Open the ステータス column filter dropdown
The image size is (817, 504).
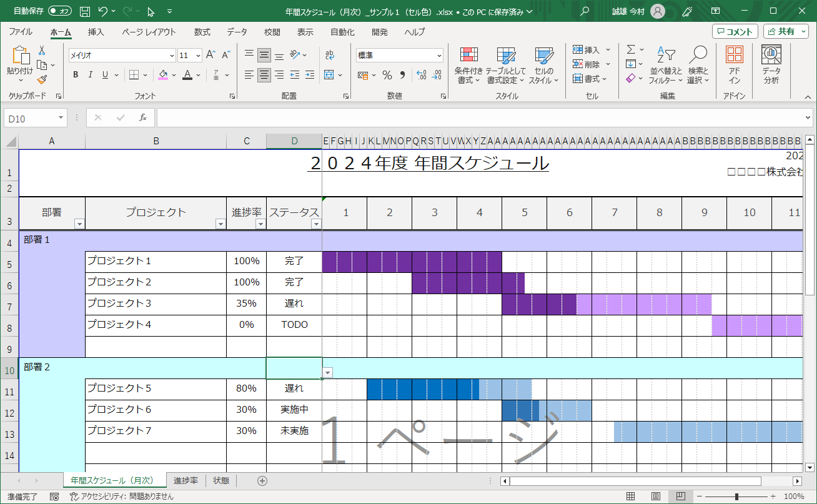pyautogui.click(x=316, y=224)
